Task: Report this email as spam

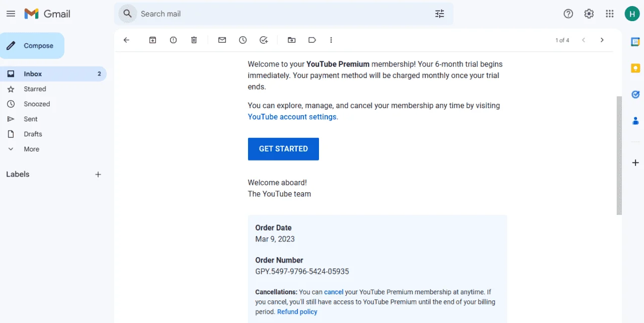Action: [173, 40]
